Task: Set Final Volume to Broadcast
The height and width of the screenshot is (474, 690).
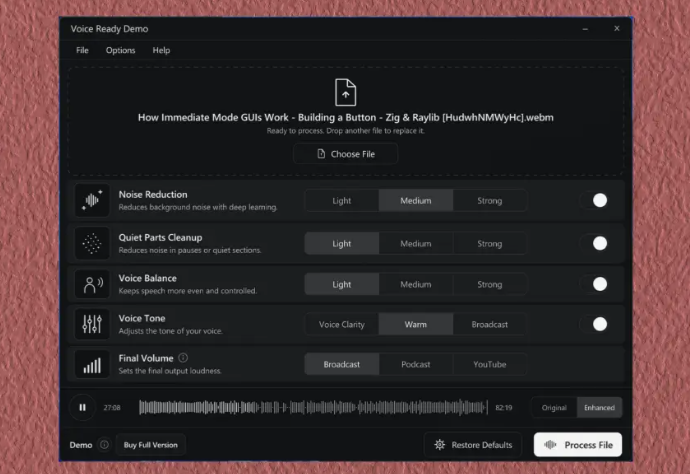Action: (x=341, y=364)
